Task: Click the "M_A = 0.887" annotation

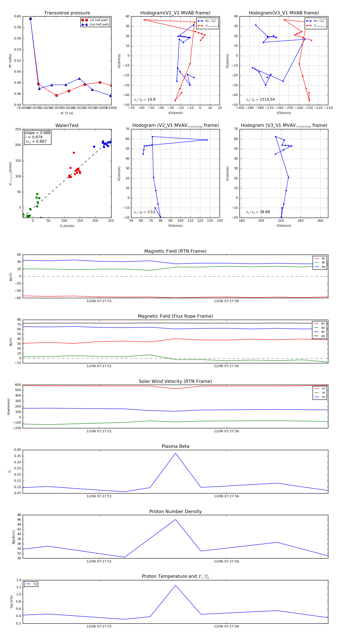Action: [36, 141]
